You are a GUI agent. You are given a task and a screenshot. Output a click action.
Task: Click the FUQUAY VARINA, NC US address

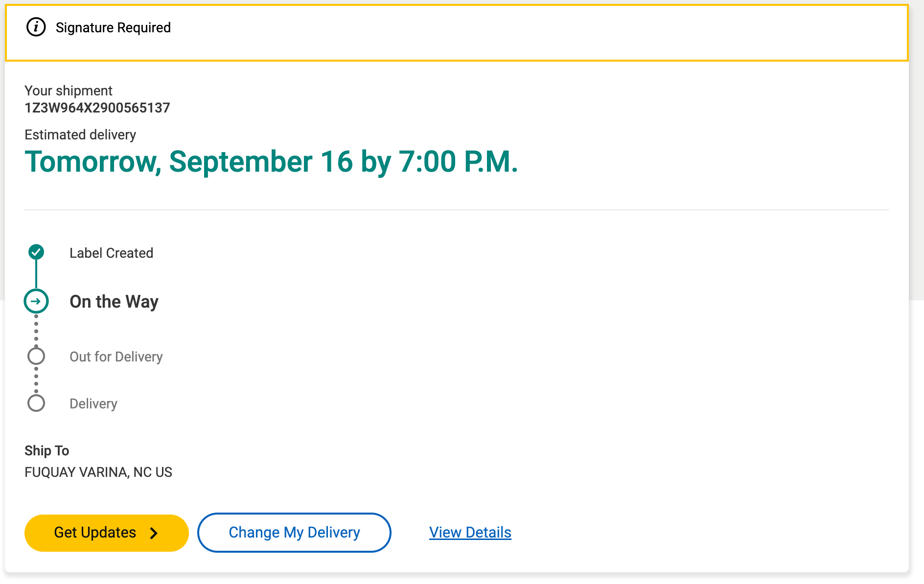pyautogui.click(x=98, y=472)
